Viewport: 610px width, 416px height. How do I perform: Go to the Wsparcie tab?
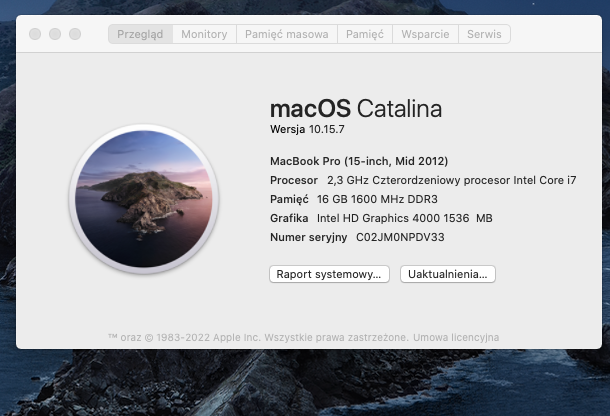point(425,34)
